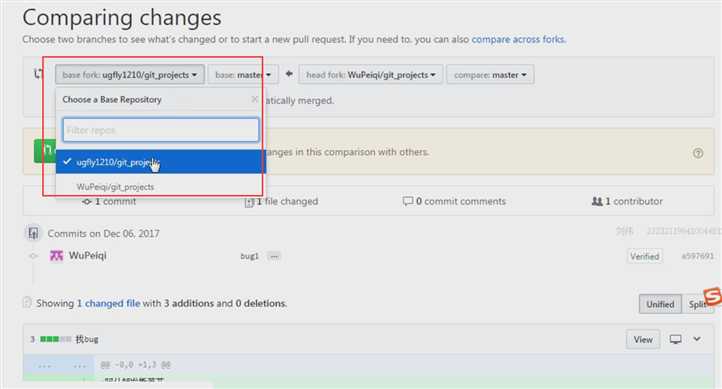Screen dimensions: 722x389
Task: Focus the Filter repos input field
Action: (x=161, y=130)
